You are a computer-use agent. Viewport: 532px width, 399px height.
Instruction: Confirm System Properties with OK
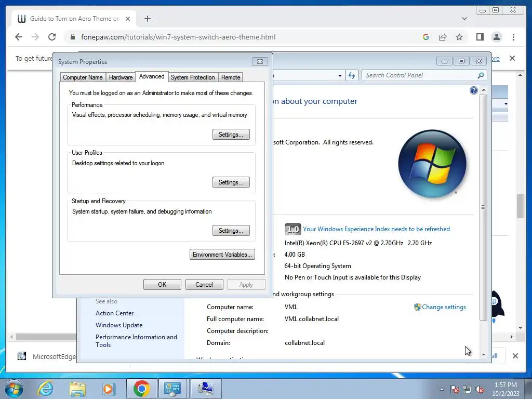(x=162, y=284)
